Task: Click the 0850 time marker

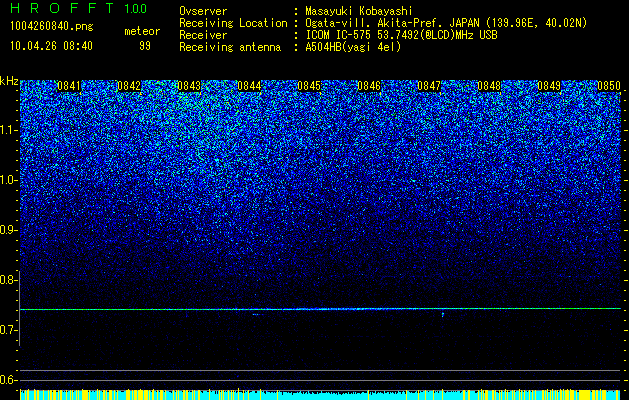Action: (x=609, y=86)
